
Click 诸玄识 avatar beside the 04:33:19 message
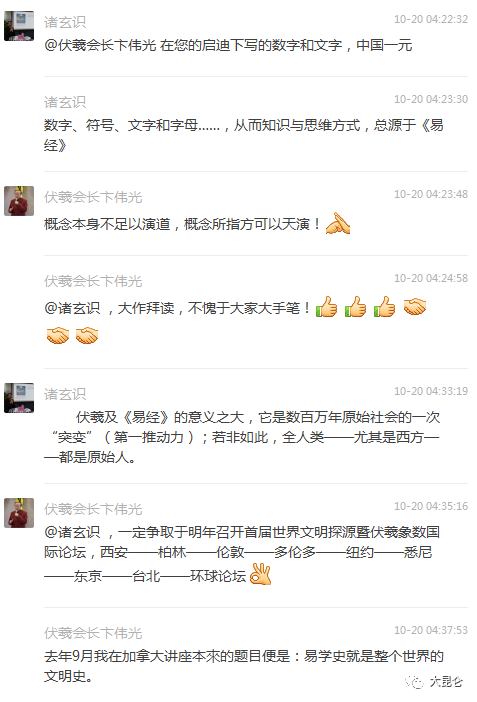click(x=19, y=398)
